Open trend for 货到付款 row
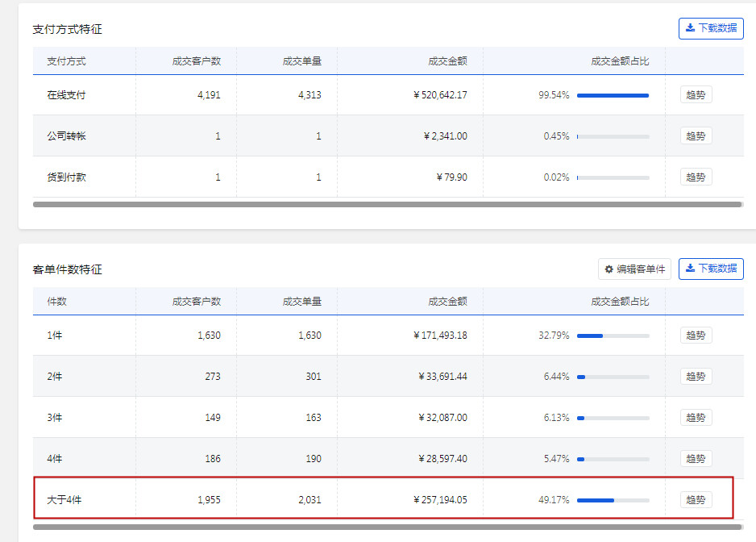756x542 pixels. coord(696,177)
